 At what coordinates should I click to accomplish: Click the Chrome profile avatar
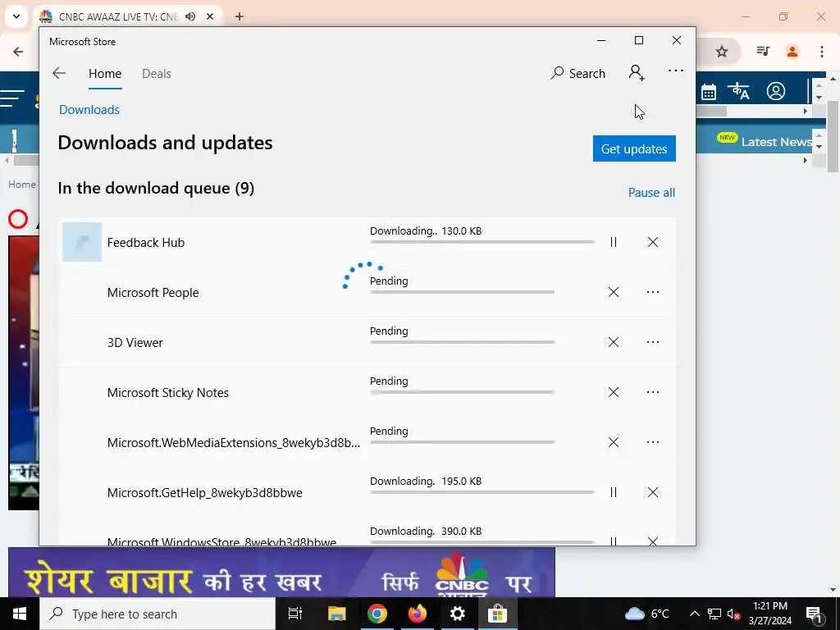(x=792, y=52)
